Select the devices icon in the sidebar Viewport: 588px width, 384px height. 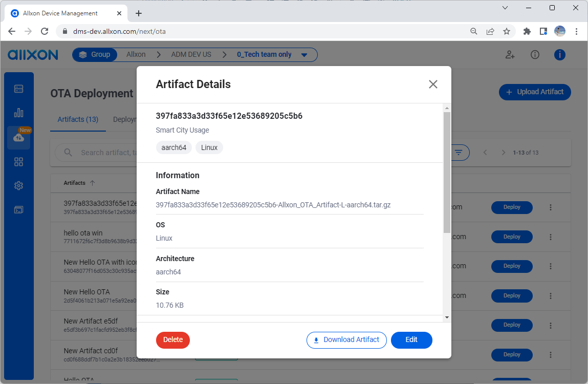[x=18, y=88]
